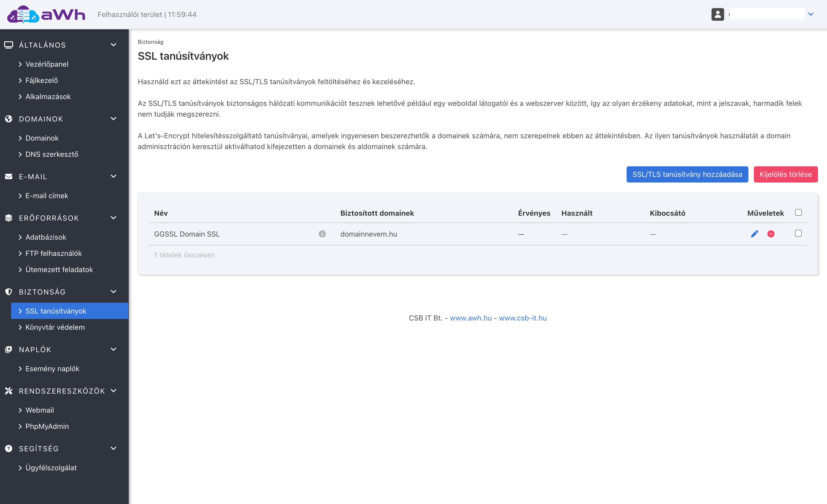Image resolution: width=827 pixels, height=504 pixels.
Task: Collapse the Domainok section
Action: coord(113,119)
